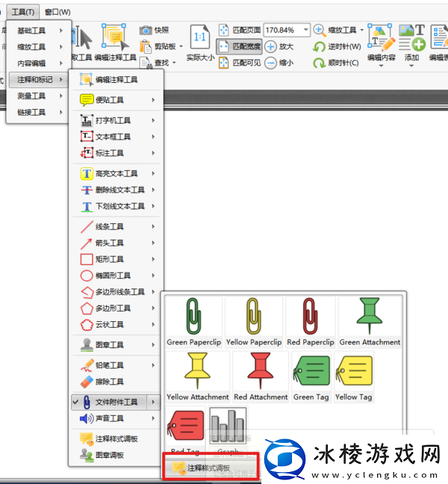The image size is (448, 484).
Task: Choose the 云状工具 menu item
Action: (116, 325)
